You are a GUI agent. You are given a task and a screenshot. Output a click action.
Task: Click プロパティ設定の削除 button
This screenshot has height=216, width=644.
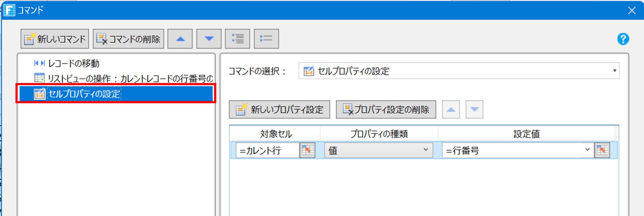tap(386, 110)
